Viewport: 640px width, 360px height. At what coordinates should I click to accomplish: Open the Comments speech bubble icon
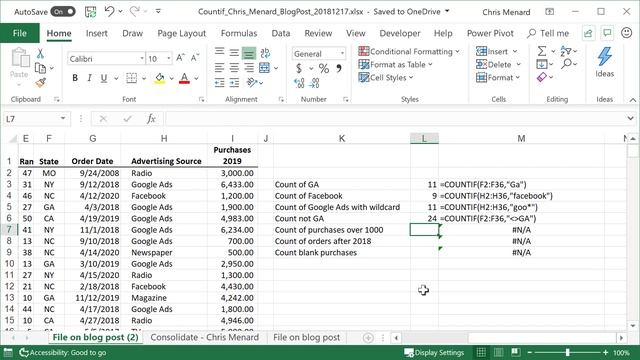click(x=607, y=33)
